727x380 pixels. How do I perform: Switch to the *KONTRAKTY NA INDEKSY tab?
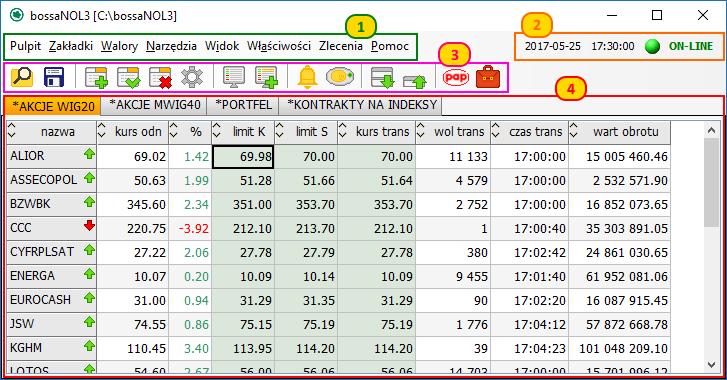(x=362, y=105)
